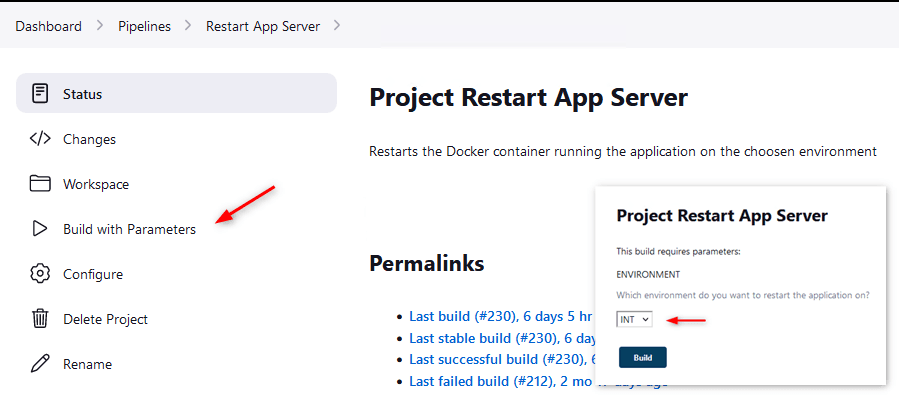Click the Project Restart App Server main heading
The width and height of the screenshot is (899, 395).
click(528, 97)
